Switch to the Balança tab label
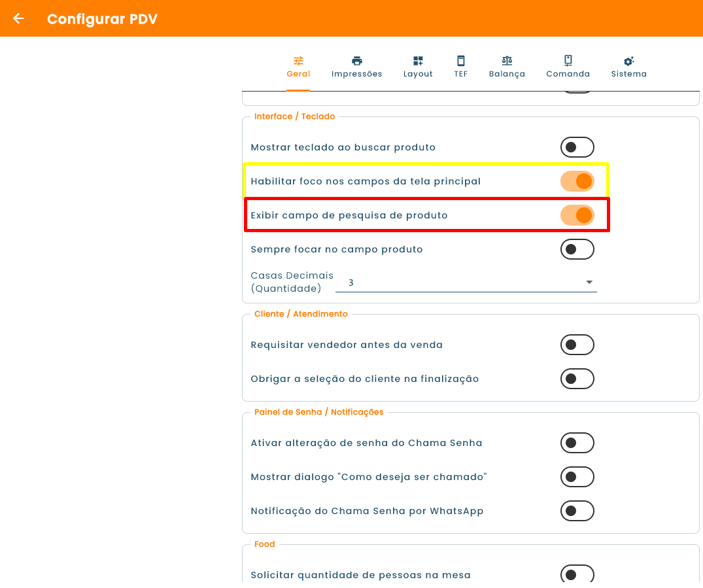The height and width of the screenshot is (588, 703). coord(507,74)
